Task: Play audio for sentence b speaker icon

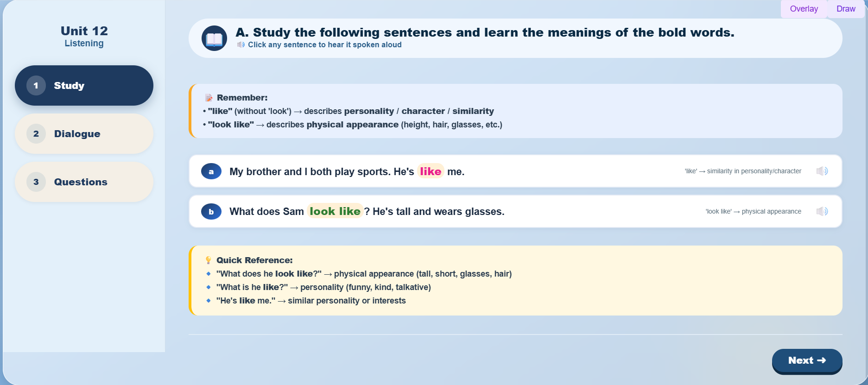Action: click(x=822, y=211)
